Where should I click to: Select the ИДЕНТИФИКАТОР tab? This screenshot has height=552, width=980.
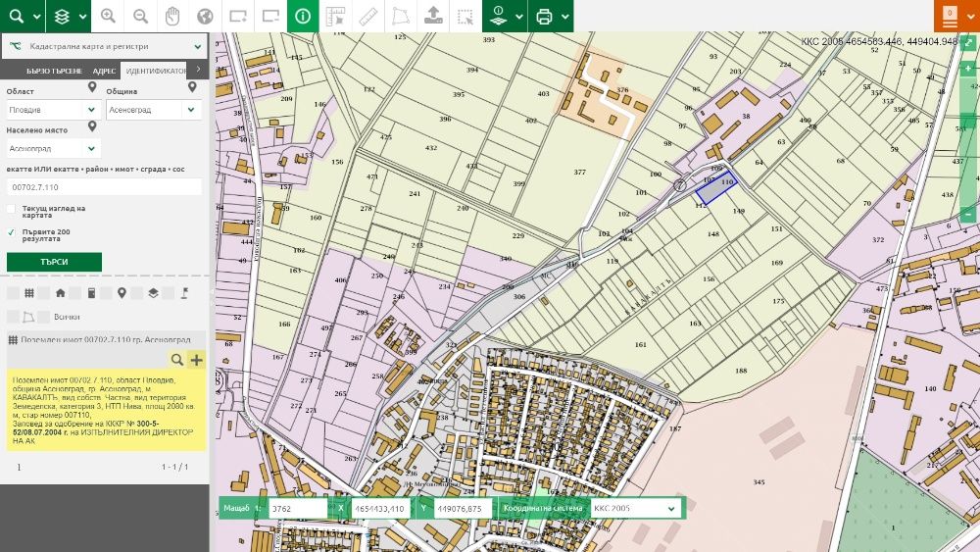156,72
